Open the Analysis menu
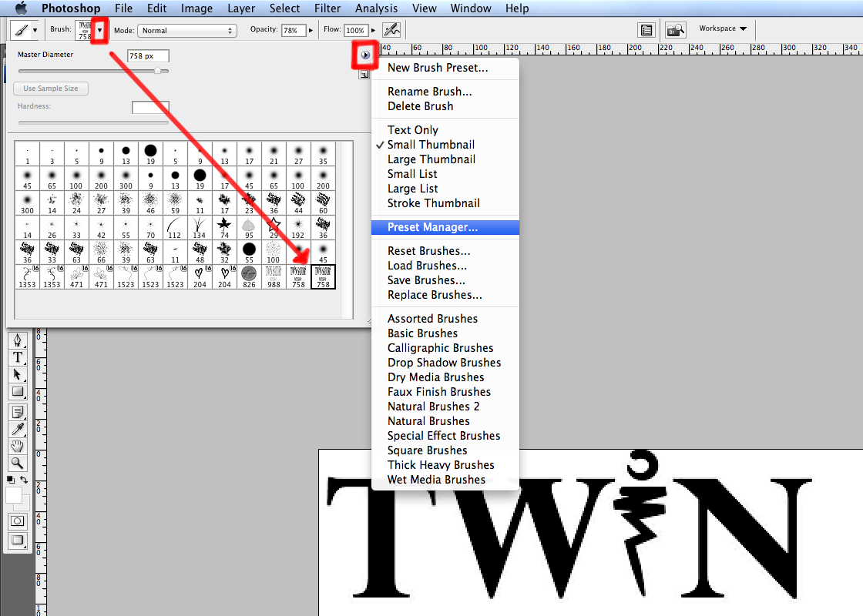The image size is (863, 616). [x=376, y=8]
